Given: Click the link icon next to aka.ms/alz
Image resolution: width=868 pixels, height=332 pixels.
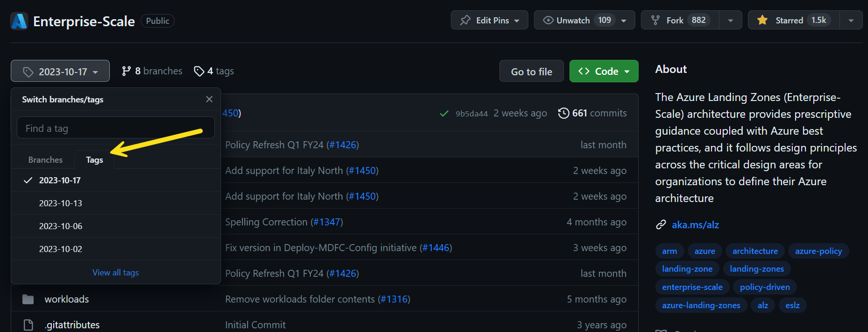Looking at the screenshot, I should tap(661, 225).
